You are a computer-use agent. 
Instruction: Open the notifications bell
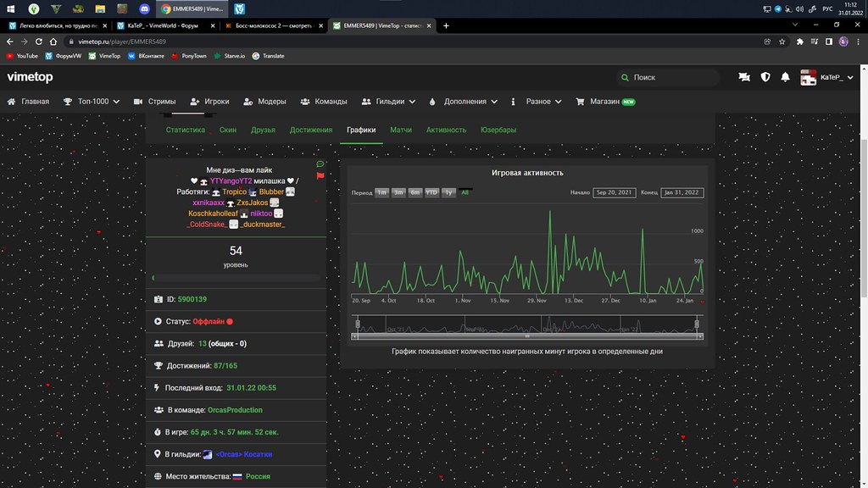click(786, 77)
